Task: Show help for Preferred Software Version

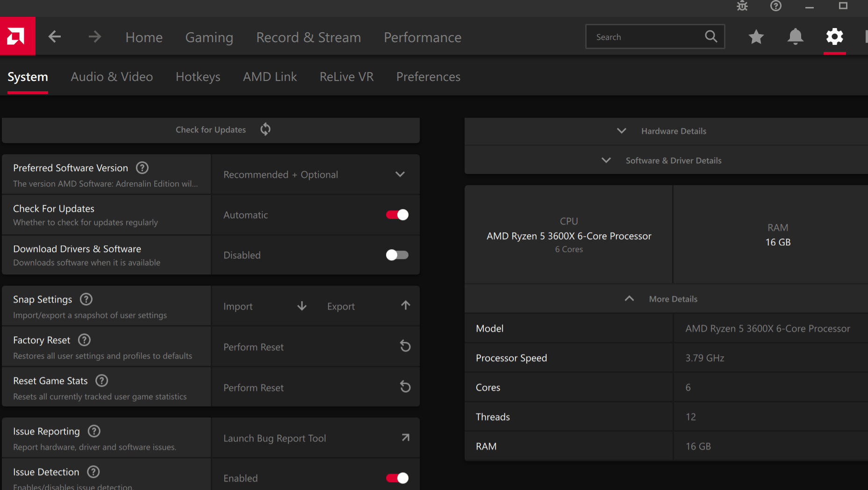Action: click(142, 168)
